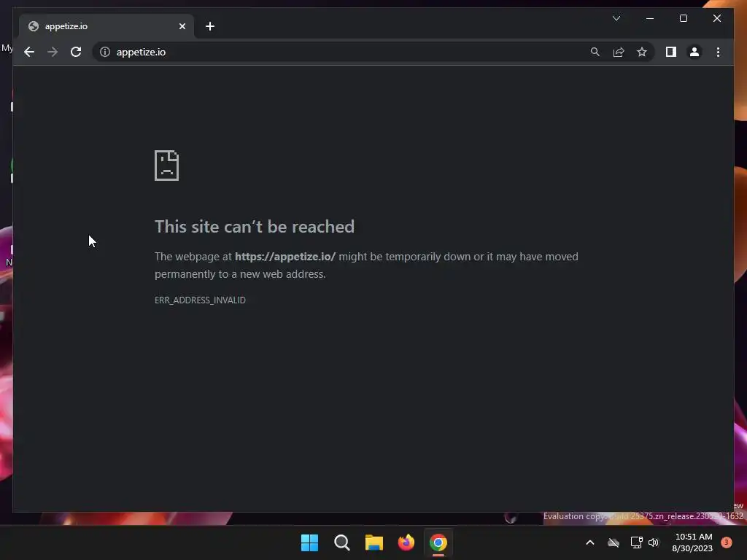Close the Chrome window
This screenshot has height=560, width=747.
pos(717,18)
